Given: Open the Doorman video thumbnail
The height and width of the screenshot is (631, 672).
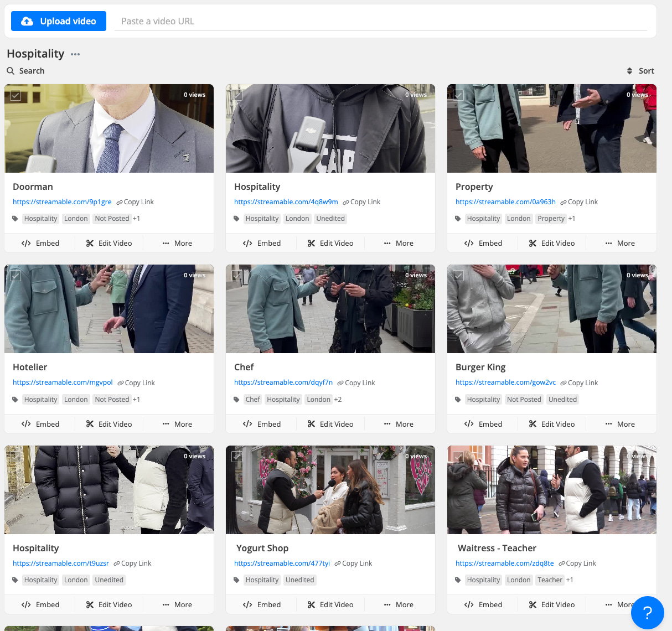Looking at the screenshot, I should [109, 128].
